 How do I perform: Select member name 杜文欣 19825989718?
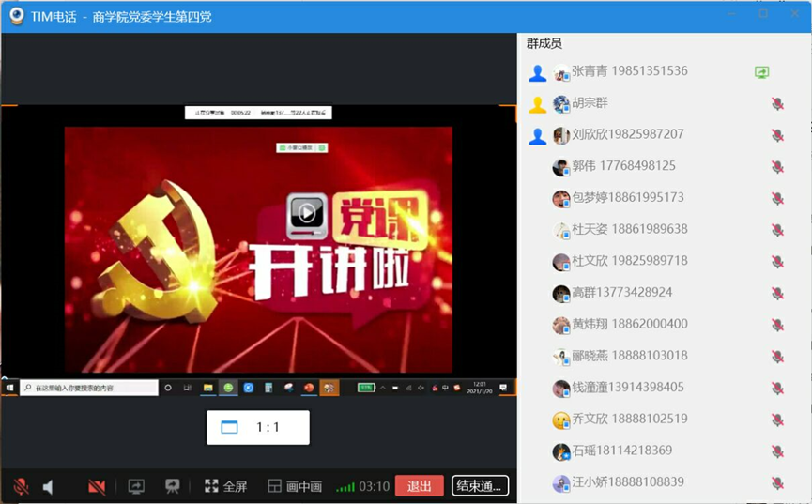tap(630, 261)
